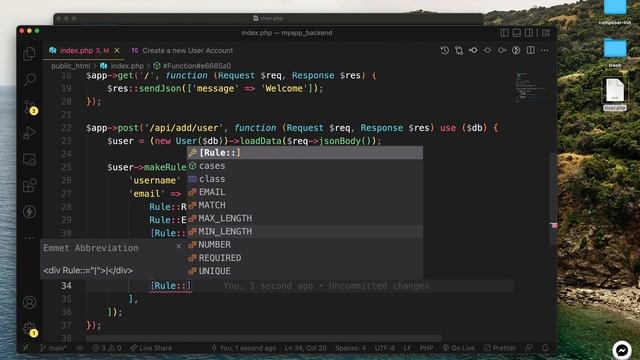The width and height of the screenshot is (640, 360).
Task: Click line number 34 in the gutter
Action: [66, 286]
